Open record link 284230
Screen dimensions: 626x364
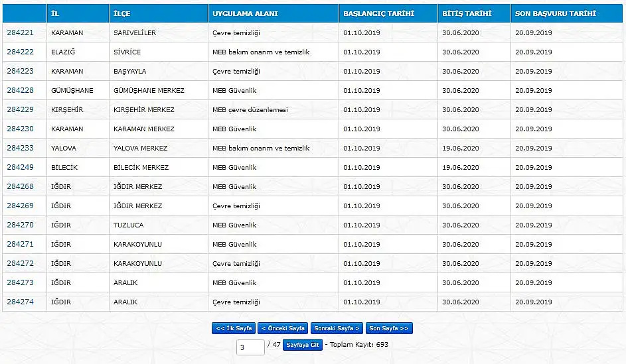coord(20,129)
